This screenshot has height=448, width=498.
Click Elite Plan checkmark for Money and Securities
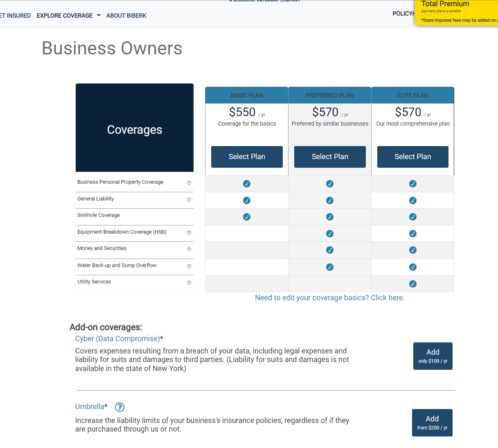[413, 250]
